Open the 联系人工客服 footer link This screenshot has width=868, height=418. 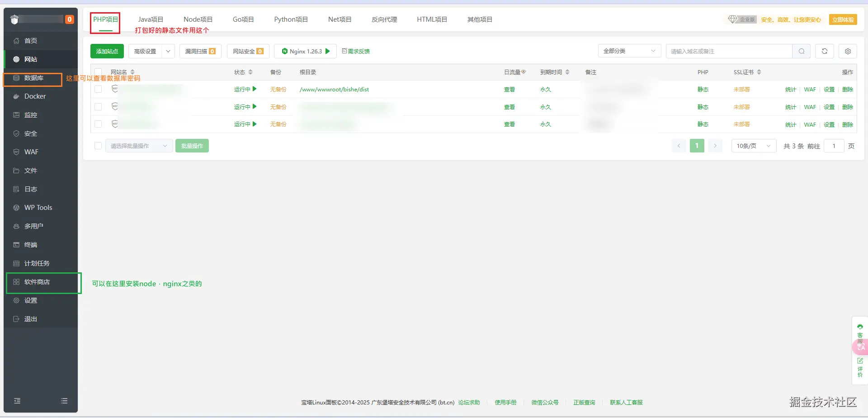626,402
